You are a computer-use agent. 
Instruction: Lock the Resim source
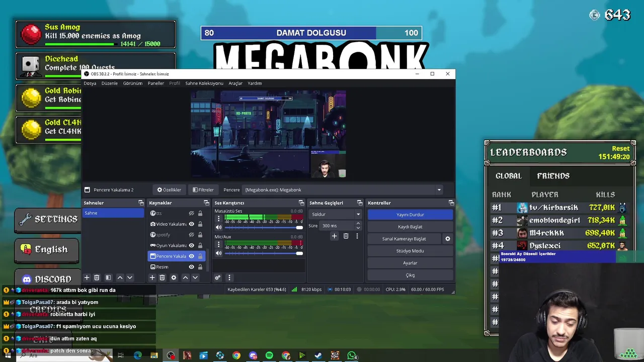[200, 267]
